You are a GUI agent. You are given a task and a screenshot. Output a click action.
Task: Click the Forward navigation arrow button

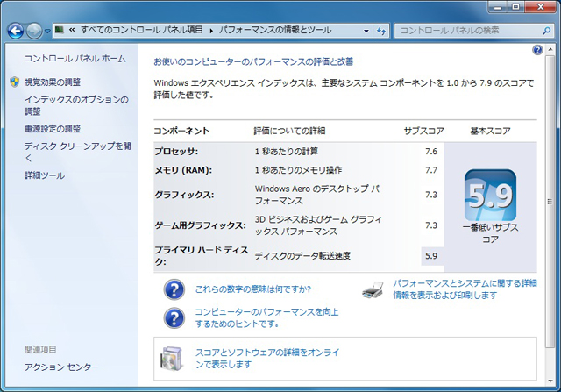34,31
